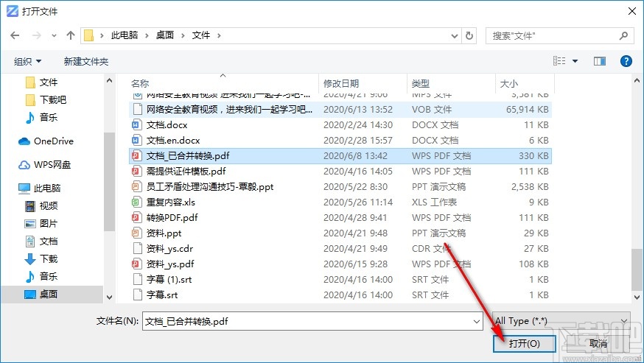Click the refresh button in address bar

(x=469, y=36)
